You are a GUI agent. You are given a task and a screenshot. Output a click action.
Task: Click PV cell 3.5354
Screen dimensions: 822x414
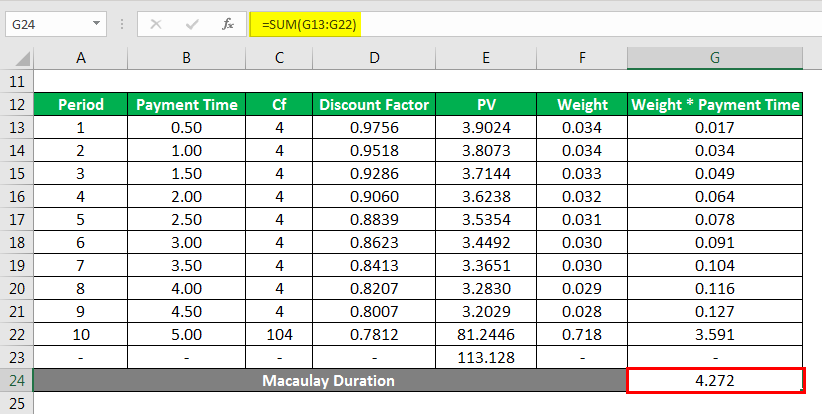(486, 220)
